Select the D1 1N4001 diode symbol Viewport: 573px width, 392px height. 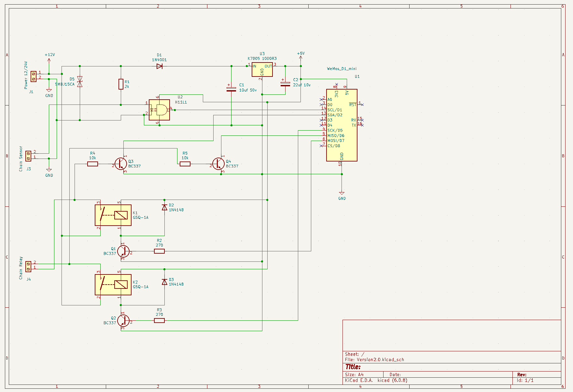click(159, 66)
